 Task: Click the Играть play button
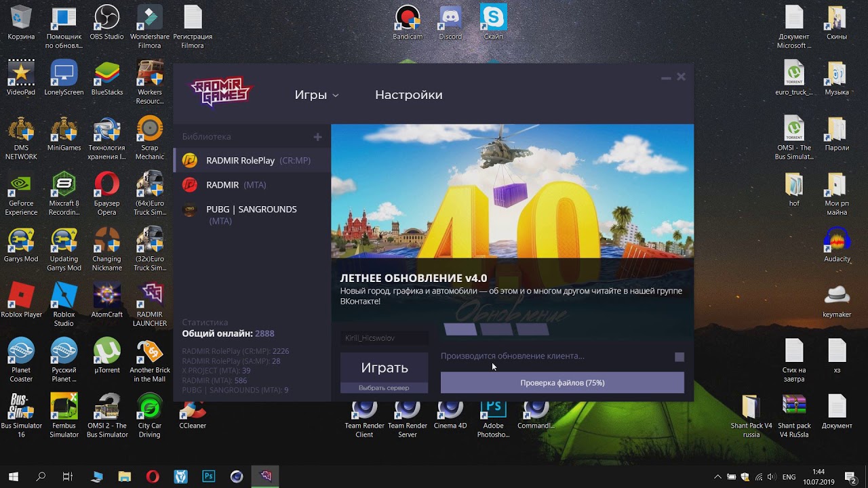[x=384, y=368]
